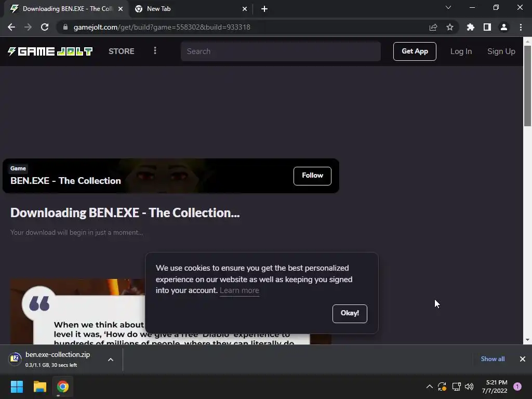Share this page via the share icon

pos(433,27)
